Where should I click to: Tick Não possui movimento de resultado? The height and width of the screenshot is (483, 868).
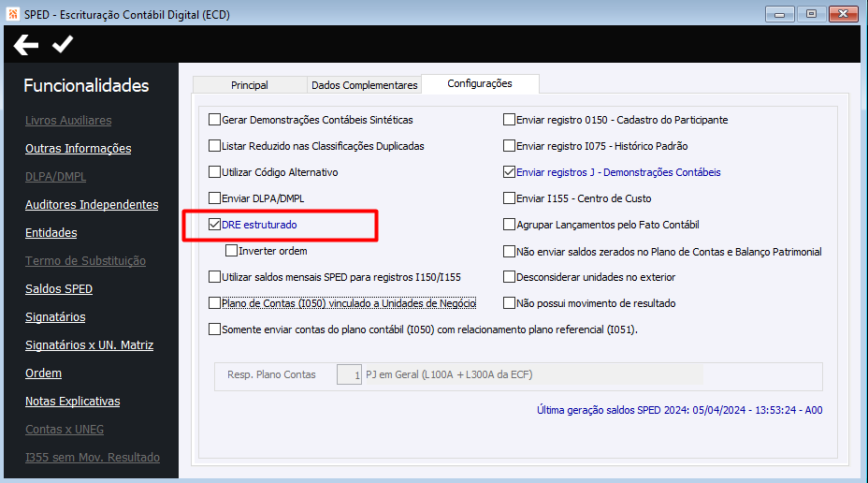point(509,303)
